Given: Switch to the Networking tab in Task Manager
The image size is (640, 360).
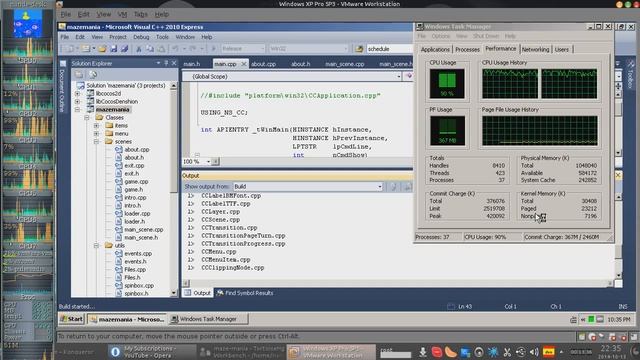Looking at the screenshot, I should pos(535,49).
